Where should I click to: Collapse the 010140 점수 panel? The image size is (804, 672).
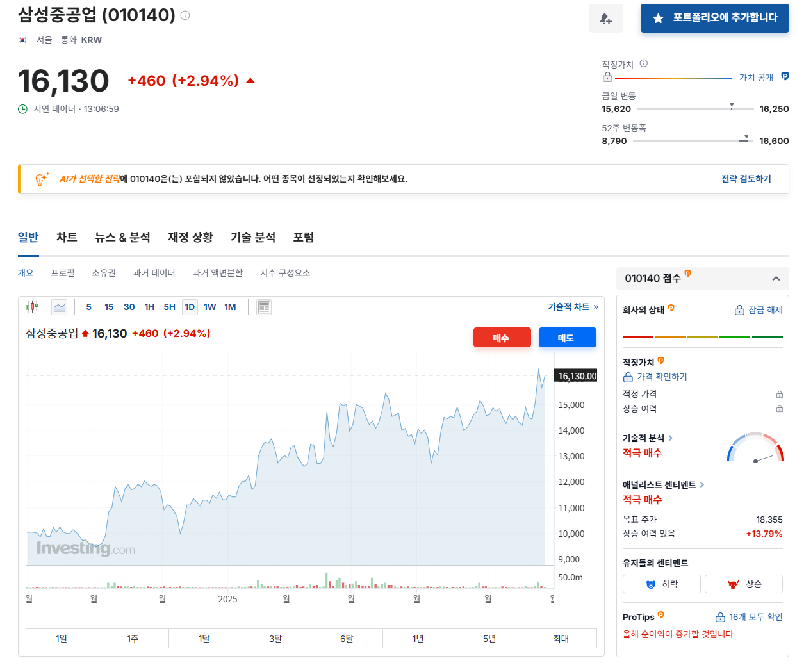776,278
